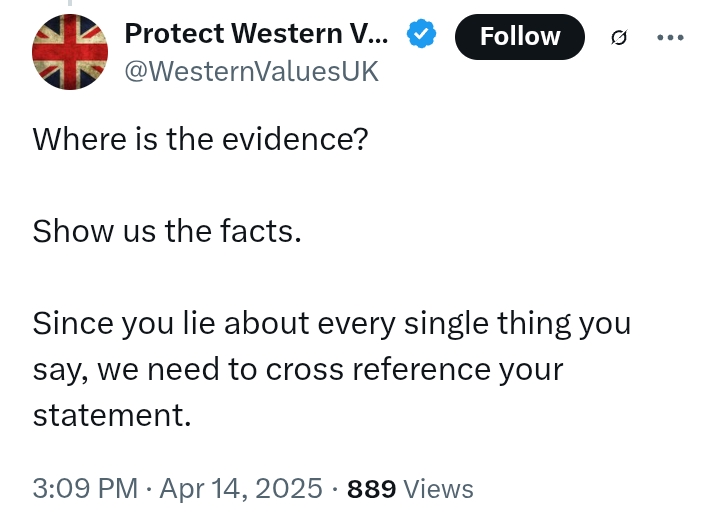
Task: Visit the @WesternValuesUK handle link
Action: [252, 71]
